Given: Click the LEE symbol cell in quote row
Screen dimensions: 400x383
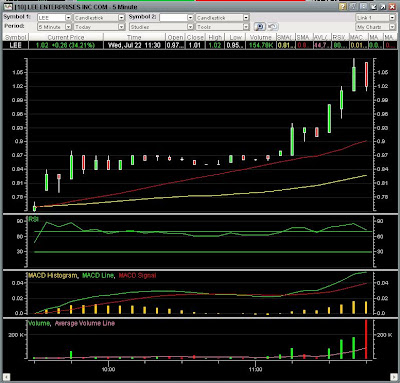Looking at the screenshot, I should click(16, 45).
